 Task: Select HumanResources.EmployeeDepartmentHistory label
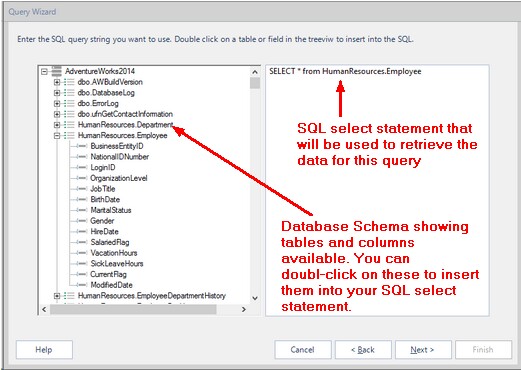click(x=152, y=296)
